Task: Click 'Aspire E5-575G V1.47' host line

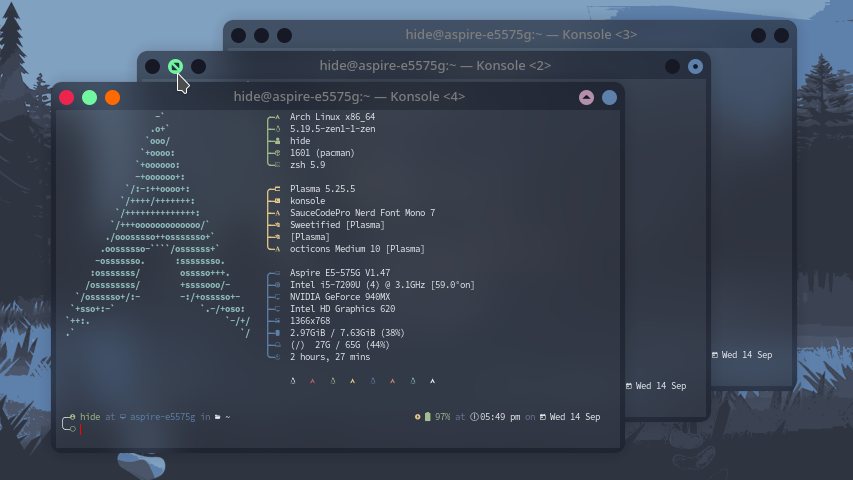Action: pyautogui.click(x=339, y=273)
